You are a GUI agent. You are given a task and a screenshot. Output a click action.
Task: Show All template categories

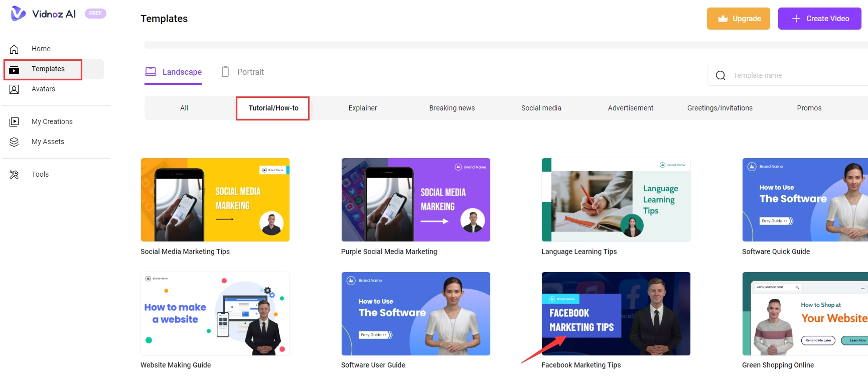click(x=184, y=108)
